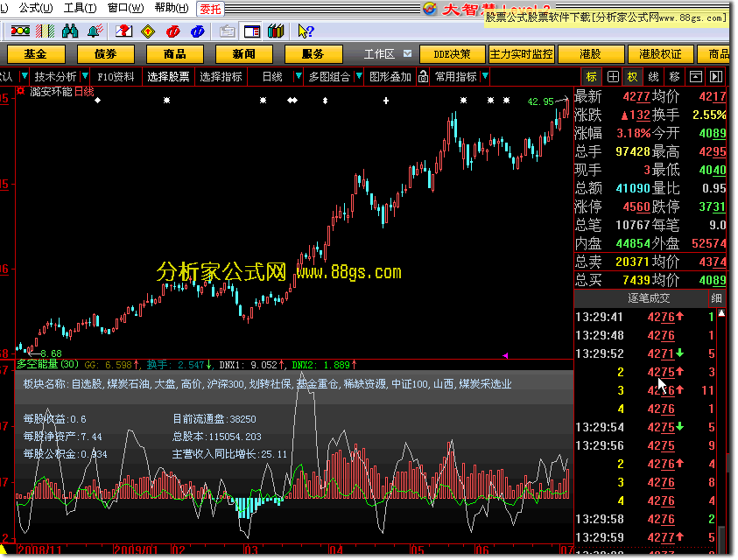Screen dimensions: 738x560
Task: Open the 新闻 section
Action: (x=243, y=54)
